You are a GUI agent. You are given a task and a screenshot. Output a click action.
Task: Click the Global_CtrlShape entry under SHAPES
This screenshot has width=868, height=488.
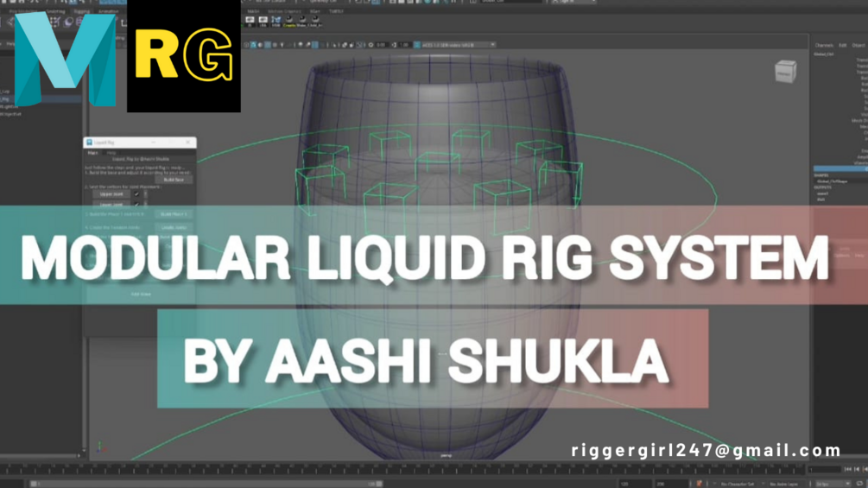pos(832,181)
